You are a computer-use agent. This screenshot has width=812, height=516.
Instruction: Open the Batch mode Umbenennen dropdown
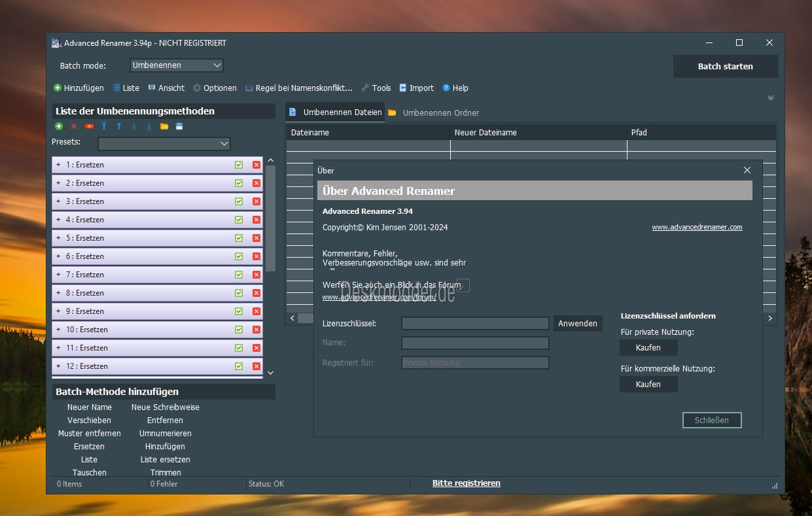tap(177, 65)
